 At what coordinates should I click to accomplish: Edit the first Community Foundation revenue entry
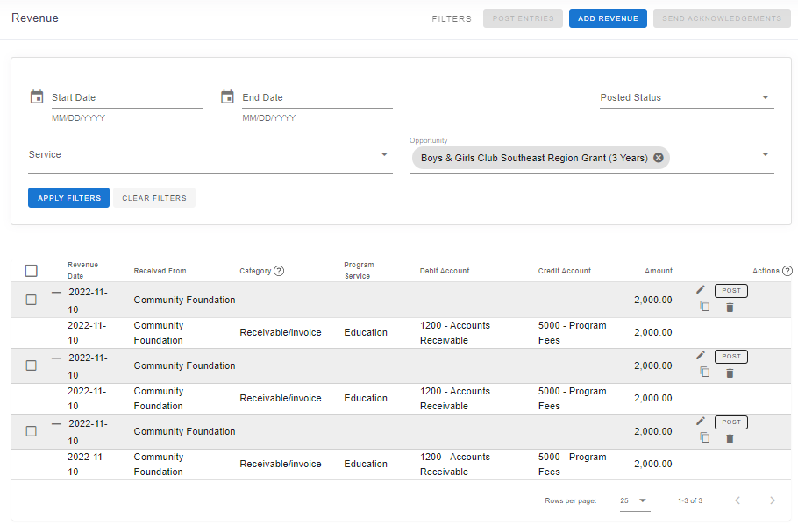701,289
